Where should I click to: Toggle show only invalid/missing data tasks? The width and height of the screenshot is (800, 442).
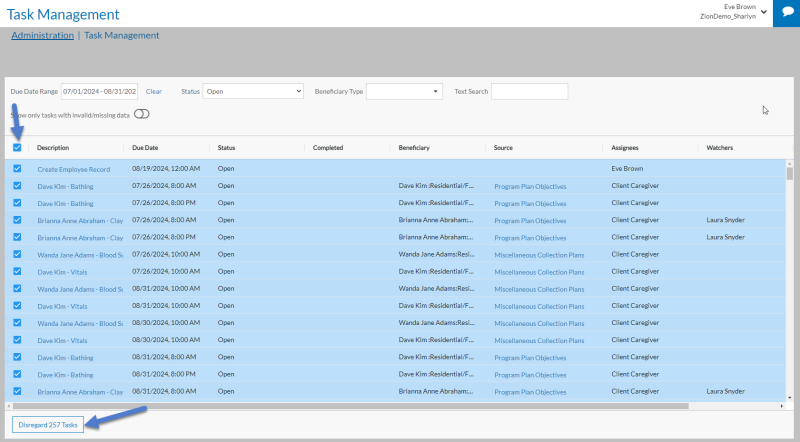141,114
